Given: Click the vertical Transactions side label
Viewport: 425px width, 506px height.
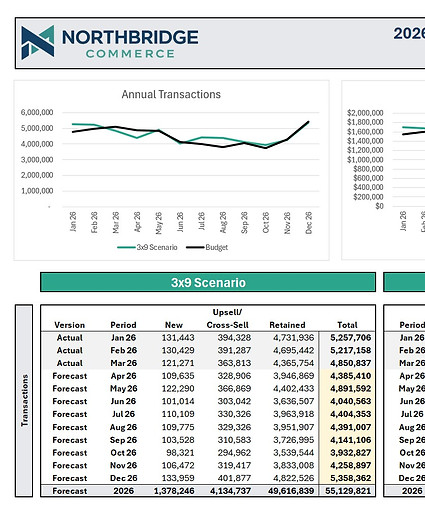Looking at the screenshot, I should tap(24, 400).
